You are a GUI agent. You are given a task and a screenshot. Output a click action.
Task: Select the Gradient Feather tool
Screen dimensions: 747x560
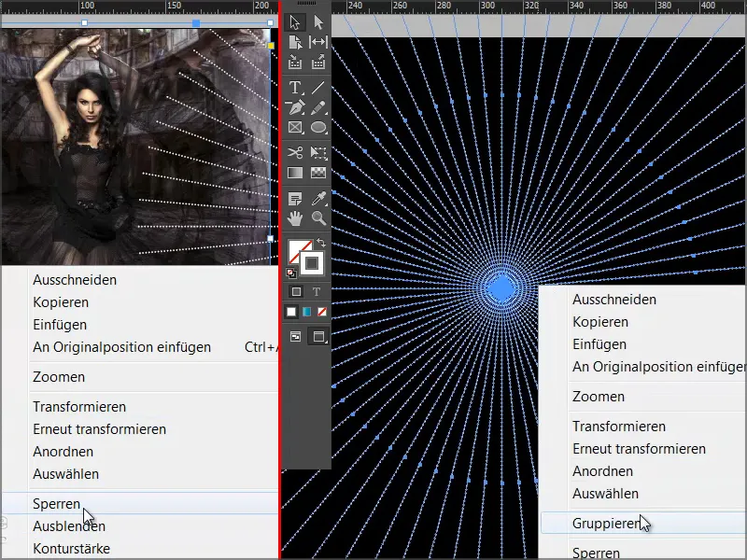[318, 173]
